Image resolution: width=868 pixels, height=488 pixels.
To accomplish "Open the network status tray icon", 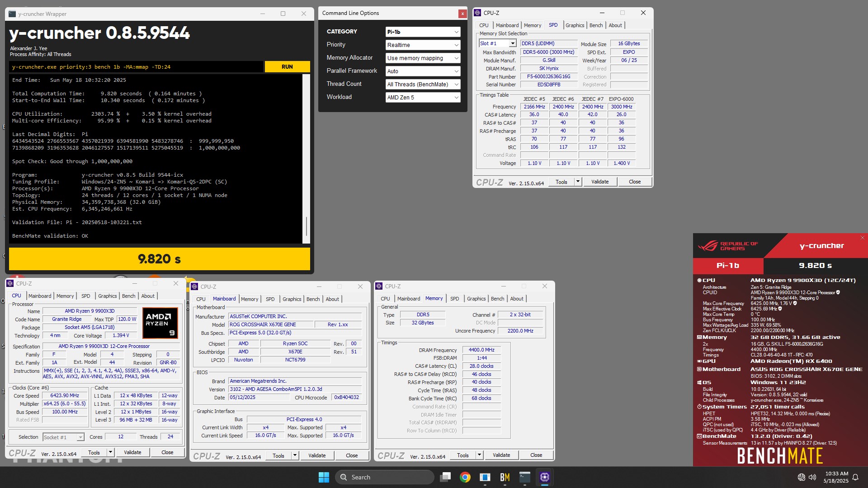I will coord(801,477).
